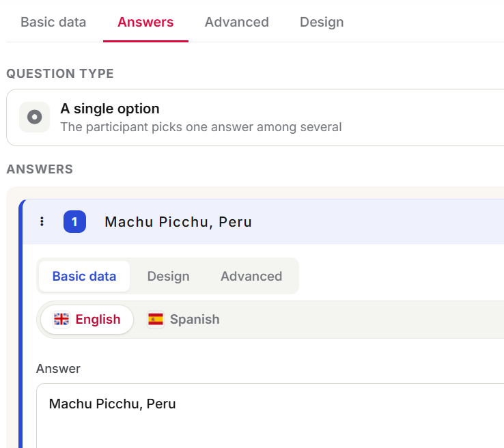The height and width of the screenshot is (448, 504).
Task: Switch to the top Basic data tab
Action: [x=53, y=22]
